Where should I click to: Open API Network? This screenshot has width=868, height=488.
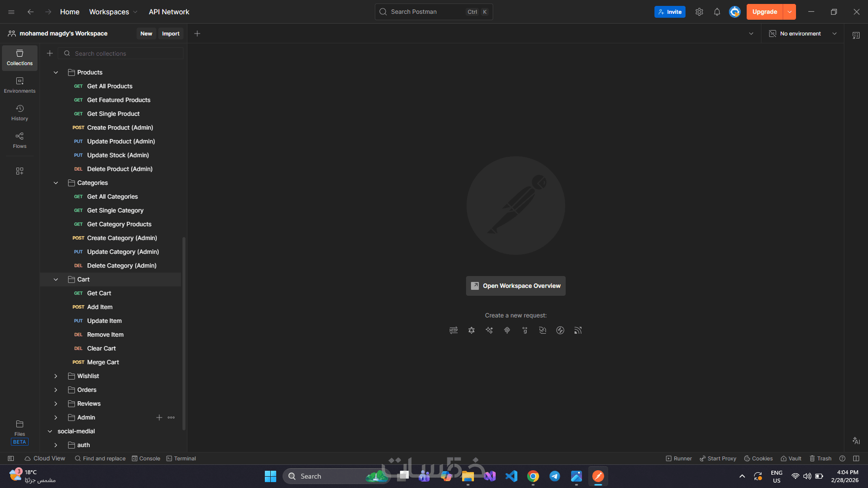pos(169,12)
